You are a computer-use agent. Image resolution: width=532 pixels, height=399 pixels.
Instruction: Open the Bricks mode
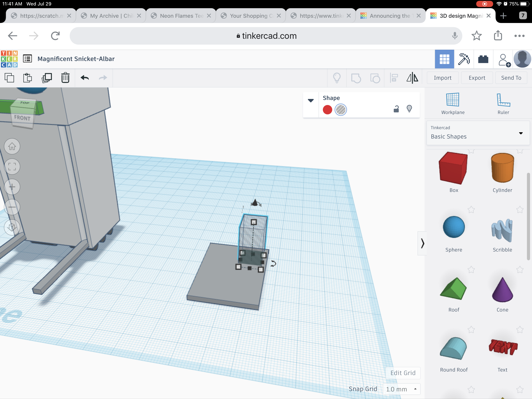[483, 59]
